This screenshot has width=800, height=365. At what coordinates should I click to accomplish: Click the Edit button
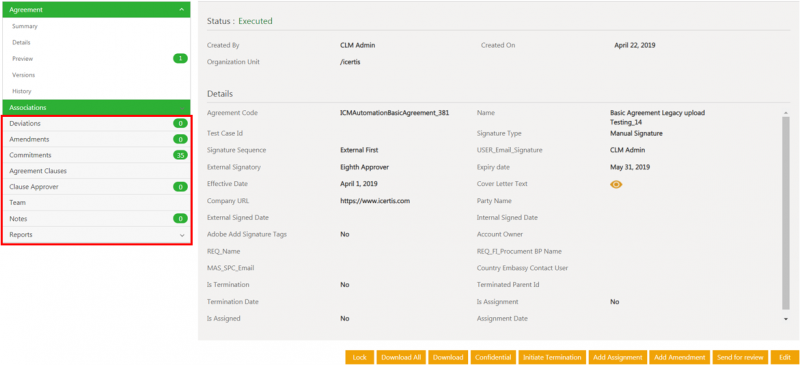point(785,357)
